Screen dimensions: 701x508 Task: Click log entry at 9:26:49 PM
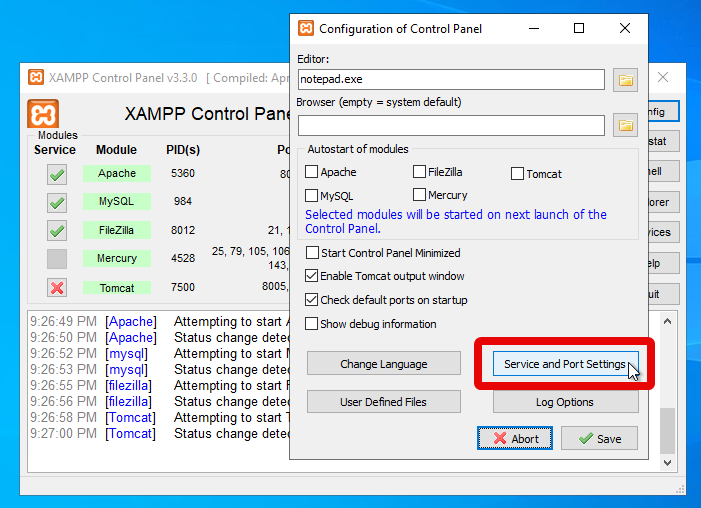(160, 322)
